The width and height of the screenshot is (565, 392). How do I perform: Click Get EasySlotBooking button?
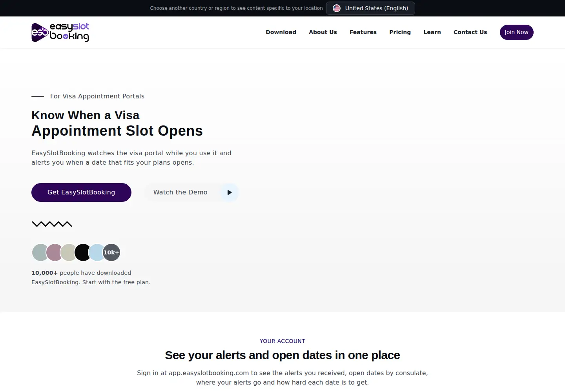81,192
